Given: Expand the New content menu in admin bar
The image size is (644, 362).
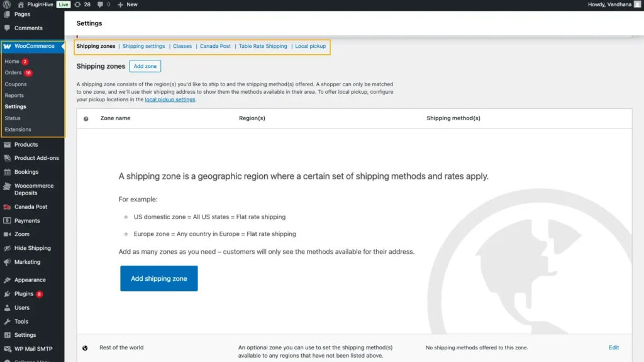Looking at the screenshot, I should pyautogui.click(x=128, y=4).
